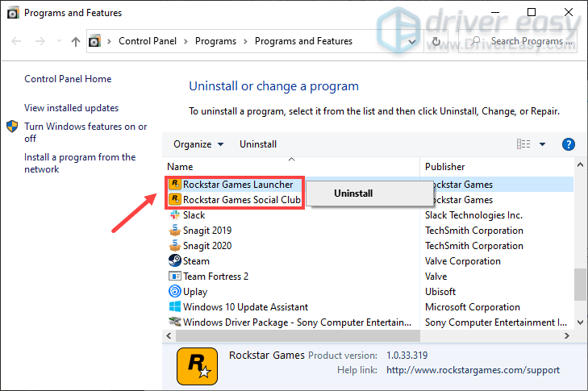The width and height of the screenshot is (588, 391).
Task: Click the Snagit 2019 icon
Action: (175, 231)
